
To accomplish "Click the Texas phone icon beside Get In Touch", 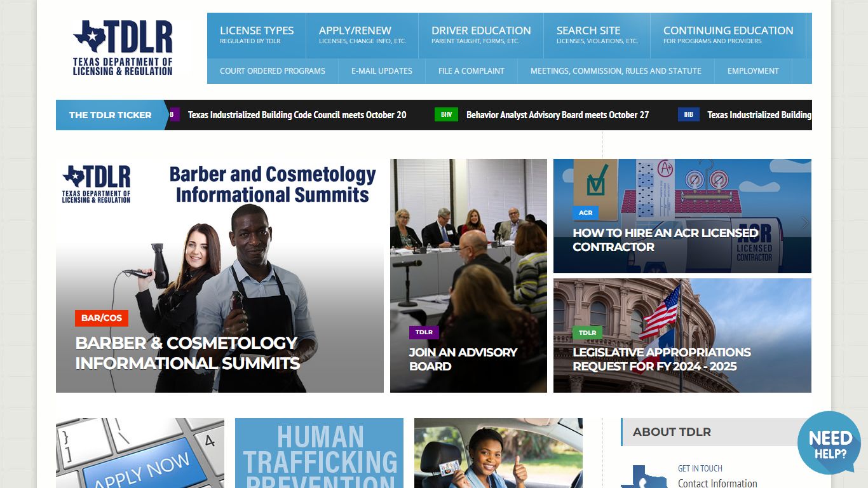I will pos(644,478).
